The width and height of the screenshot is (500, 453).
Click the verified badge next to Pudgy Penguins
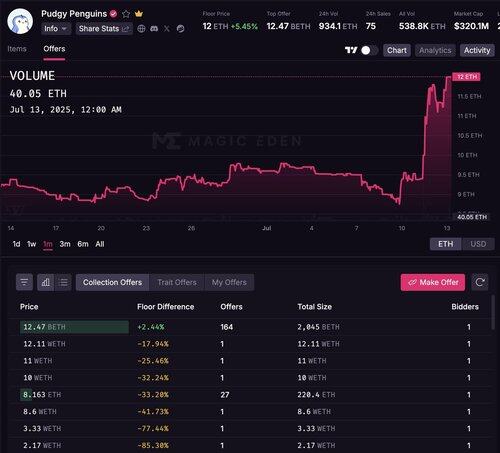pyautogui.click(x=113, y=14)
